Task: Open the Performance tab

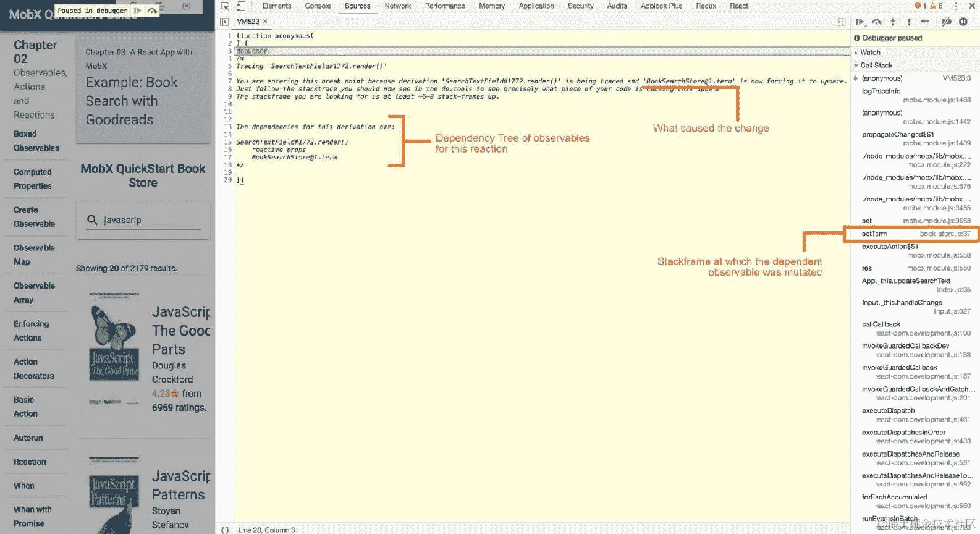Action: 445,6
